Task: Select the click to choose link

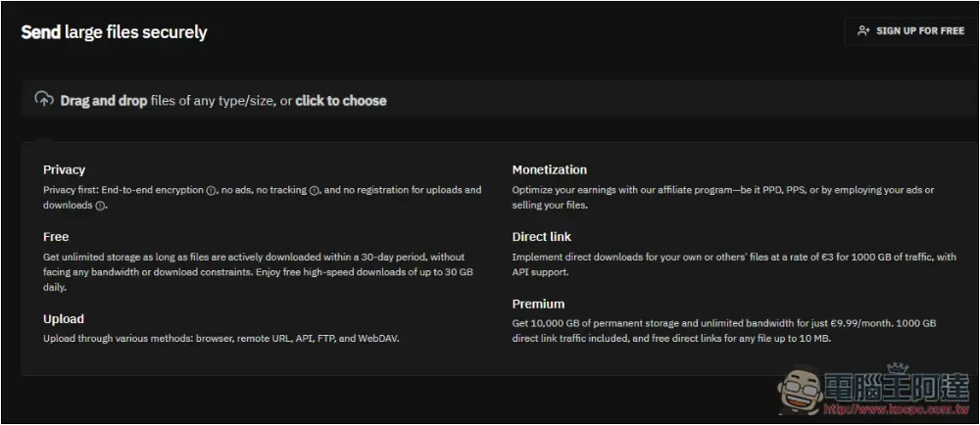Action: point(341,101)
